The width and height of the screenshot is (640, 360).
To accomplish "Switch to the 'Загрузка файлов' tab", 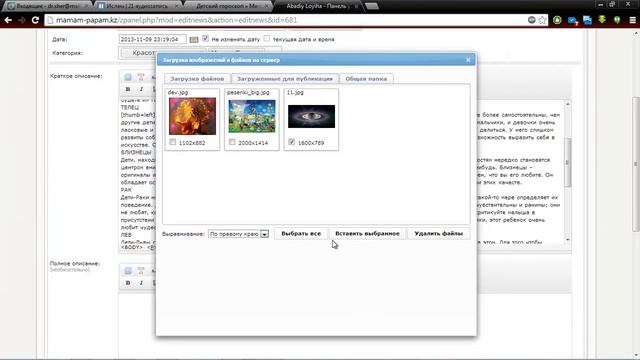I will (197, 79).
